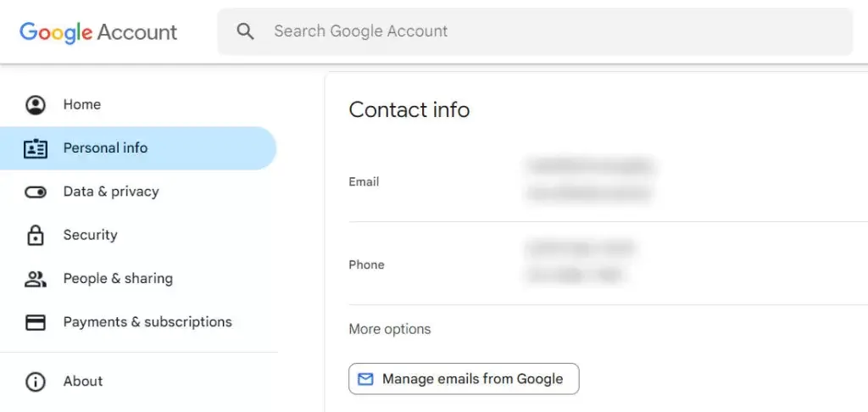Viewport: 868px width, 412px height.
Task: Open the Email contact info row
Action: tap(609, 181)
